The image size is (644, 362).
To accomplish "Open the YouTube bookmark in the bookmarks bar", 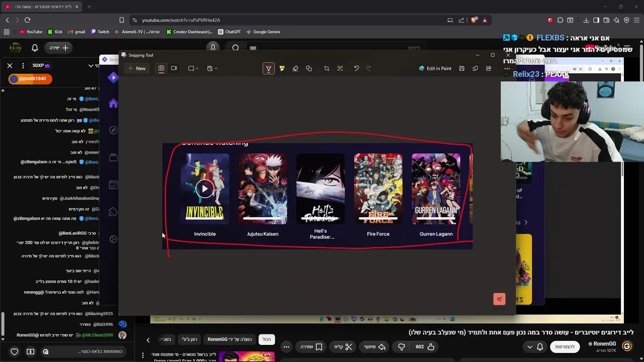I will pyautogui.click(x=31, y=32).
